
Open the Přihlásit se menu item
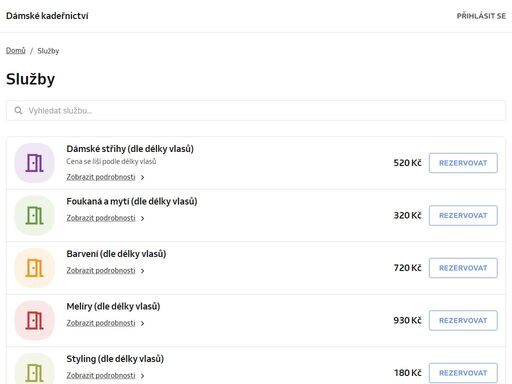tap(481, 16)
